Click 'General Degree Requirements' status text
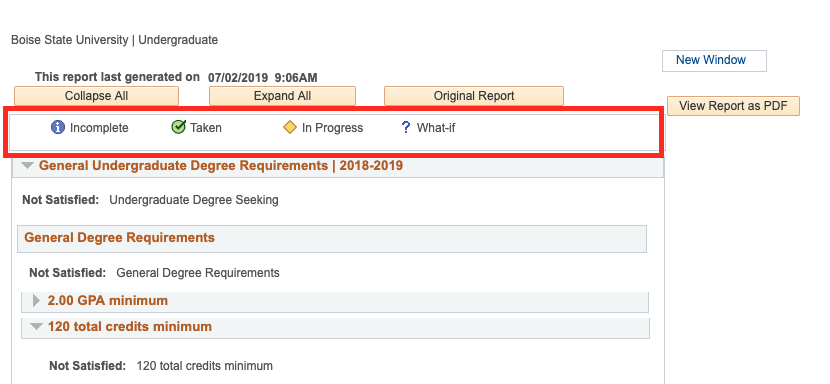830x384 pixels. [198, 273]
